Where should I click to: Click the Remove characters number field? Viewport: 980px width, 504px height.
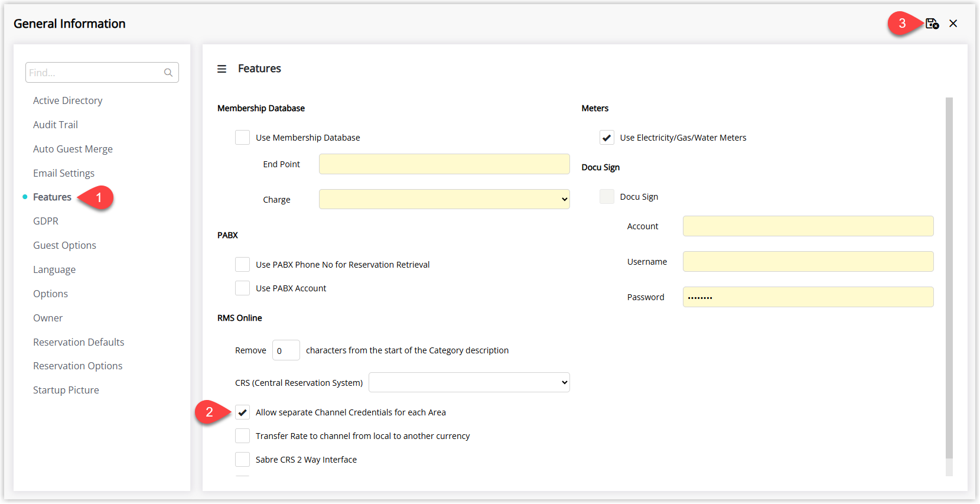pyautogui.click(x=286, y=350)
